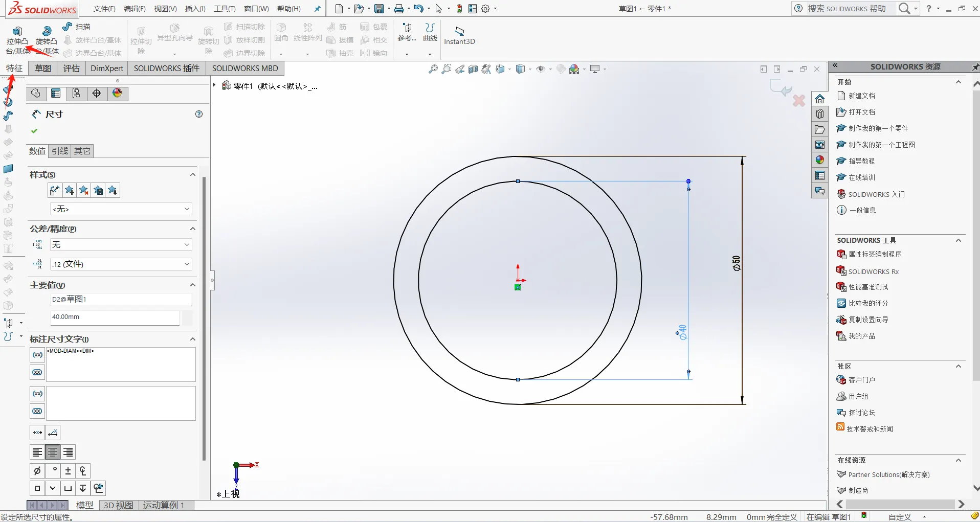Click the green OK checkmark under 尺寸
The height and width of the screenshot is (522, 980).
34,131
